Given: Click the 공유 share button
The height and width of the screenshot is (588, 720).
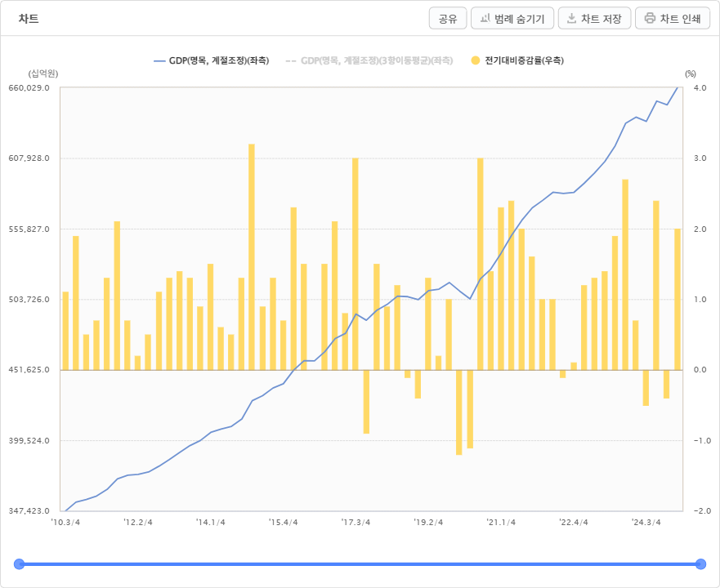Looking at the screenshot, I should coord(448,18).
